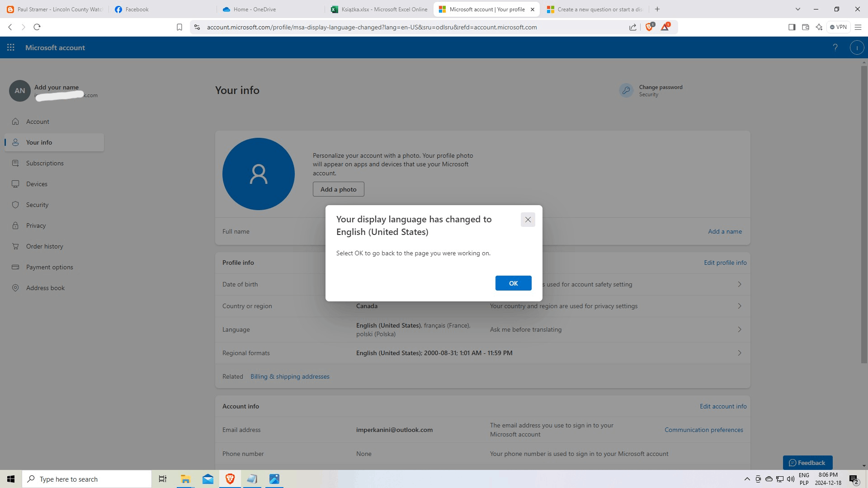Viewport: 868px width, 488px height.
Task: Open Billing & shipping addresses link
Action: click(290, 376)
